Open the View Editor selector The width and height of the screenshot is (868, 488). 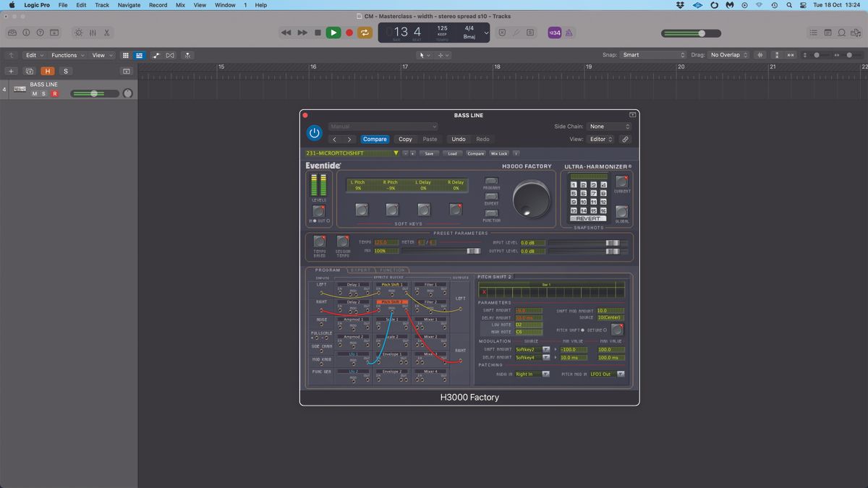[x=601, y=139]
